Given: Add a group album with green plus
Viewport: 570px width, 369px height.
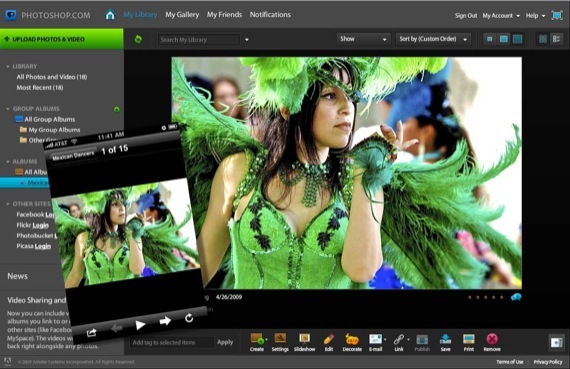Looking at the screenshot, I should click(116, 109).
